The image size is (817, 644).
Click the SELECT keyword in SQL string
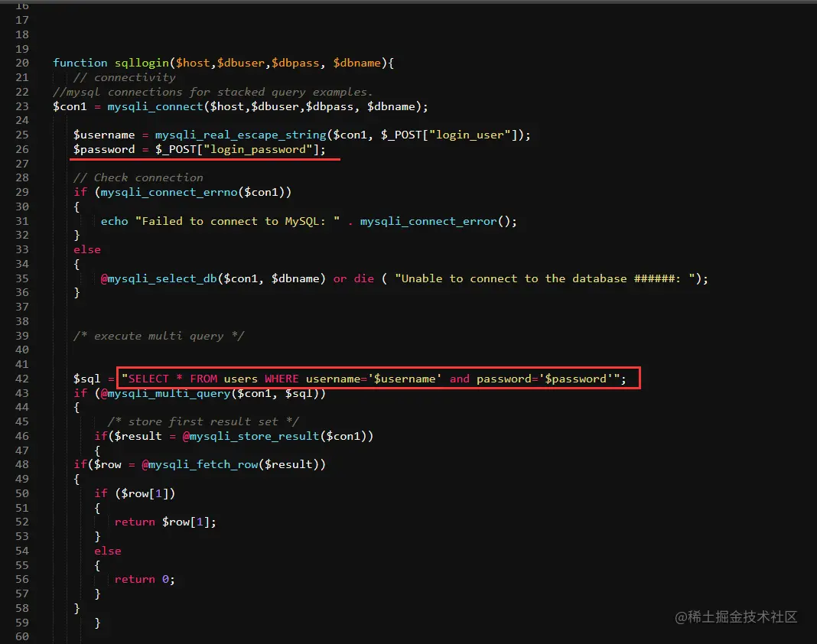pos(148,379)
